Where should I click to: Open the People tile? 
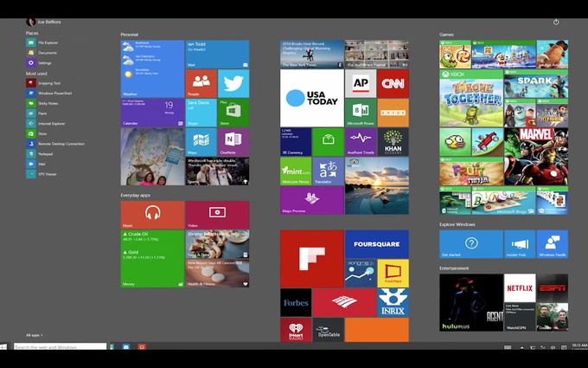coord(201,83)
